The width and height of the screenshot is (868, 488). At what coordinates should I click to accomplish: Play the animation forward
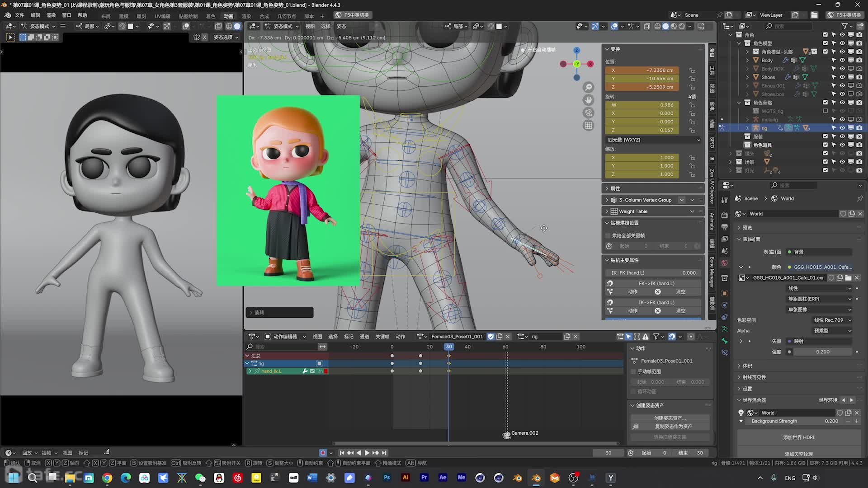tap(367, 453)
